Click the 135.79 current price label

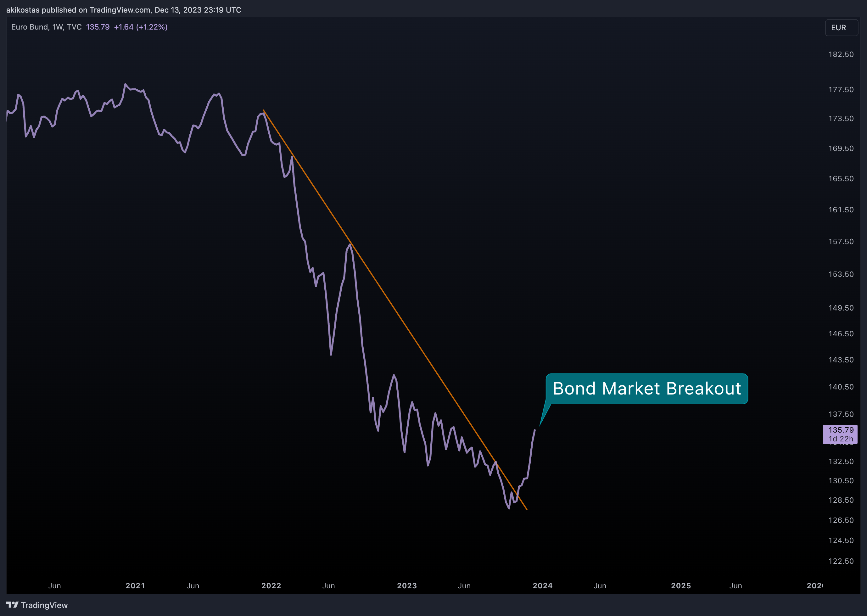pos(841,430)
